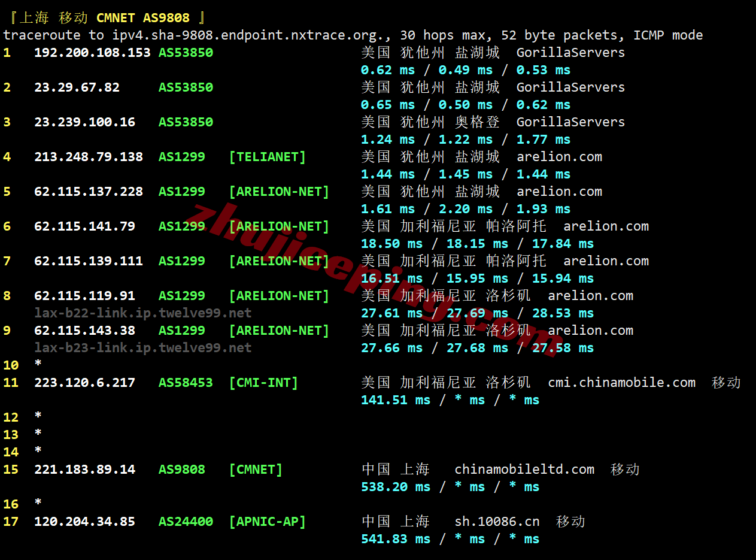The height and width of the screenshot is (560, 756).
Task: Click 帕洛阿托 in the hop 6 row
Action: pyautogui.click(x=517, y=226)
